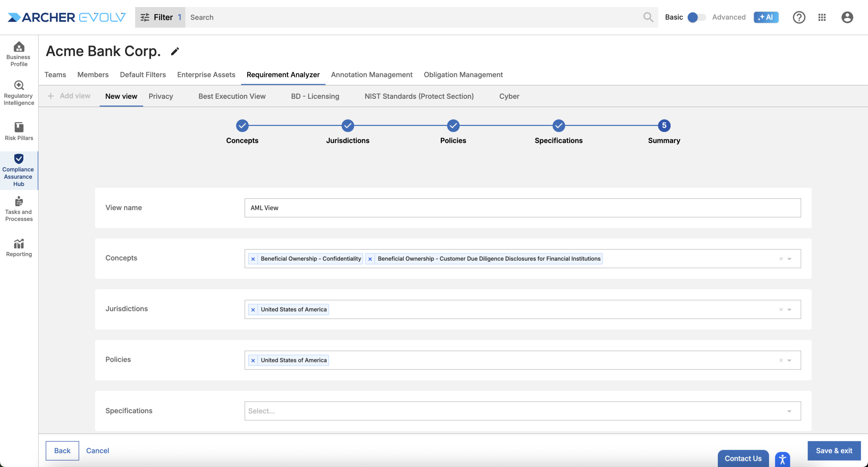The image size is (868, 467).
Task: Remove Beneficial Ownership - Confidentiality concept tag
Action: point(253,259)
